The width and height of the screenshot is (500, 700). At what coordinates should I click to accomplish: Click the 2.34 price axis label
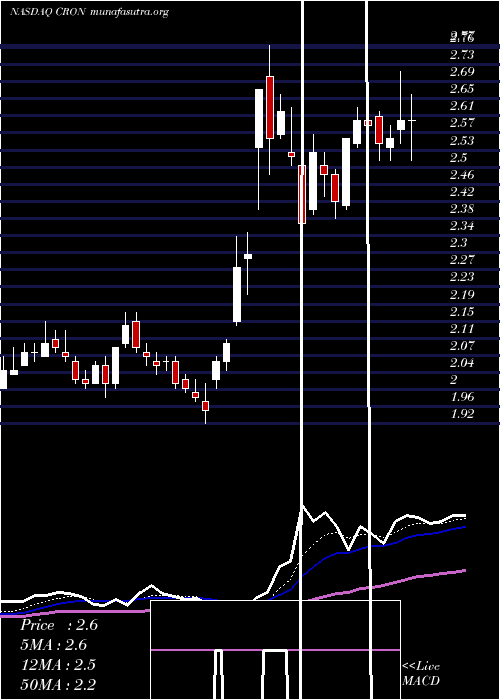point(462,226)
